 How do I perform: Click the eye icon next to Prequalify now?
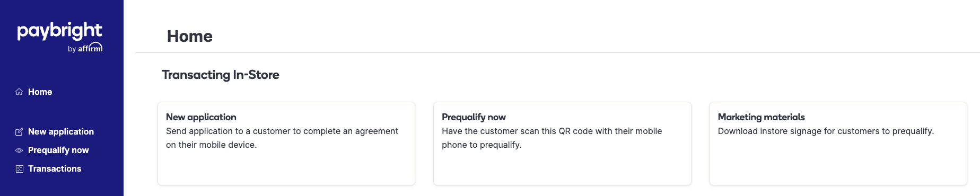[19, 150]
